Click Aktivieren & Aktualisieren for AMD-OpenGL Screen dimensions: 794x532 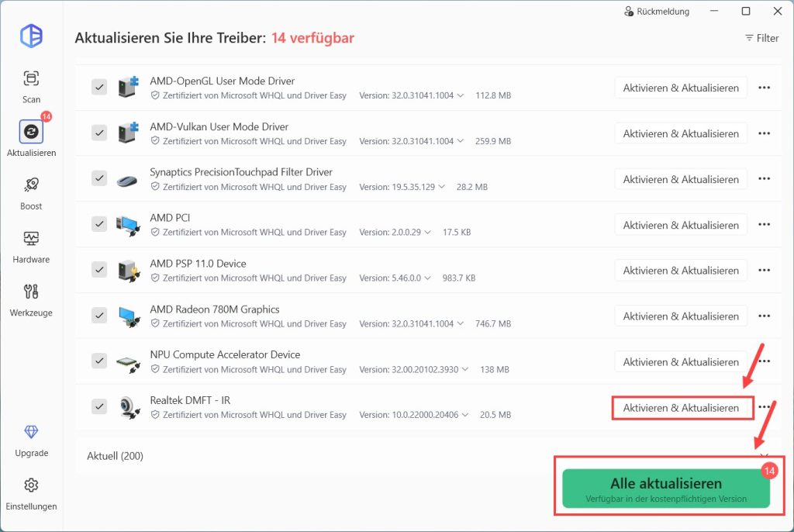point(681,88)
